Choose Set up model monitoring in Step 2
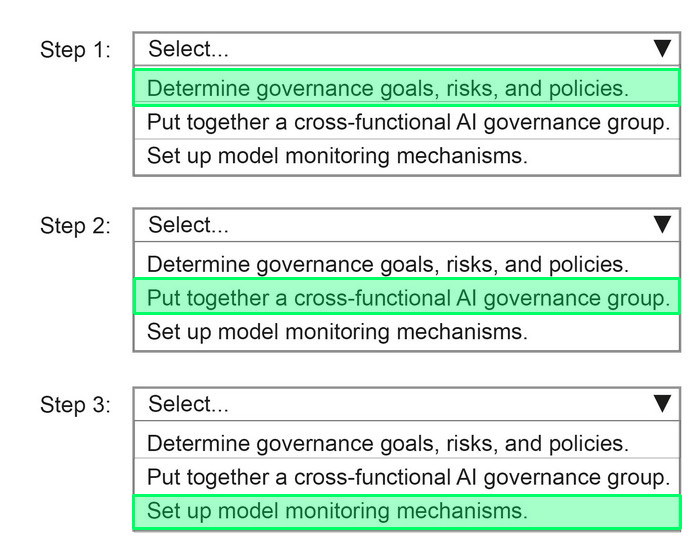 [407, 332]
